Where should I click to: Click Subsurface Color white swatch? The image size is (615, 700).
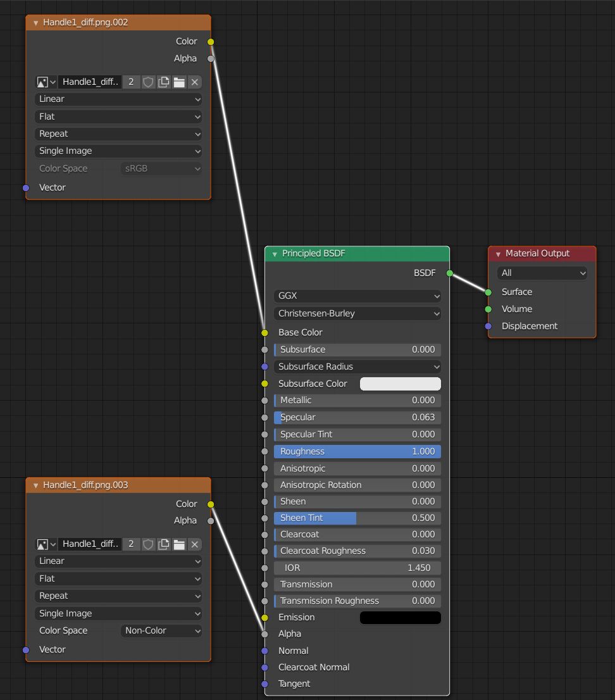coord(401,384)
